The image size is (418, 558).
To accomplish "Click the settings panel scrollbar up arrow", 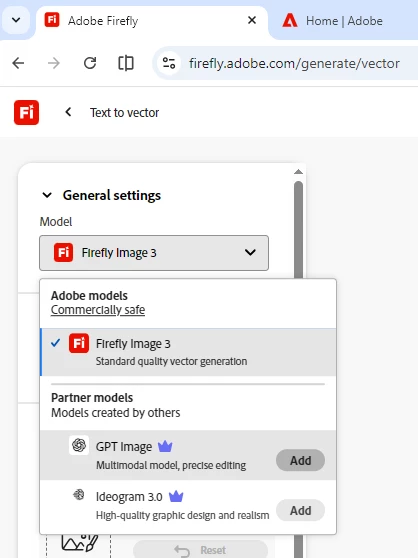I will point(298,172).
